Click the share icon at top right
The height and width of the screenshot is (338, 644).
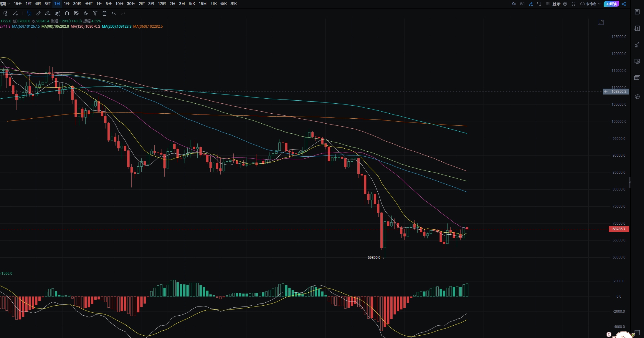click(x=624, y=4)
